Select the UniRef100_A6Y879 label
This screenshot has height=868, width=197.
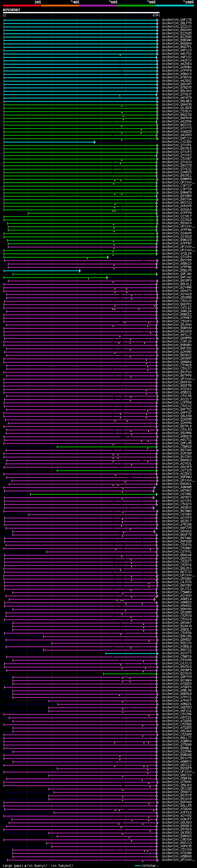[177, 98]
